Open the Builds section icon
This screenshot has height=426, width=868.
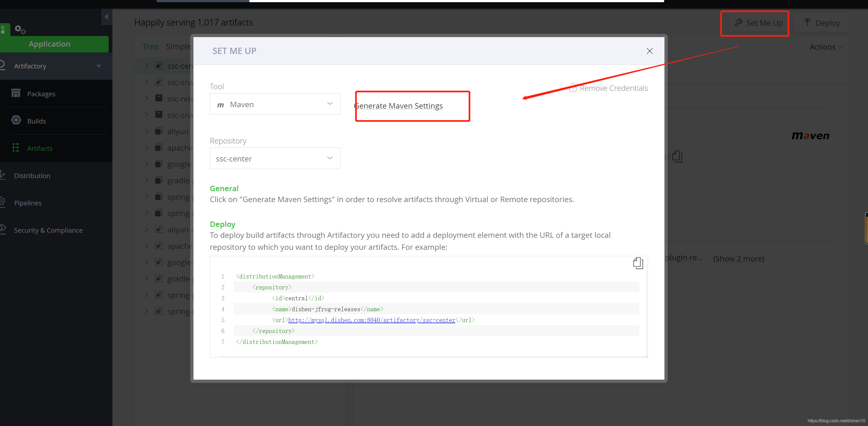coord(16,121)
